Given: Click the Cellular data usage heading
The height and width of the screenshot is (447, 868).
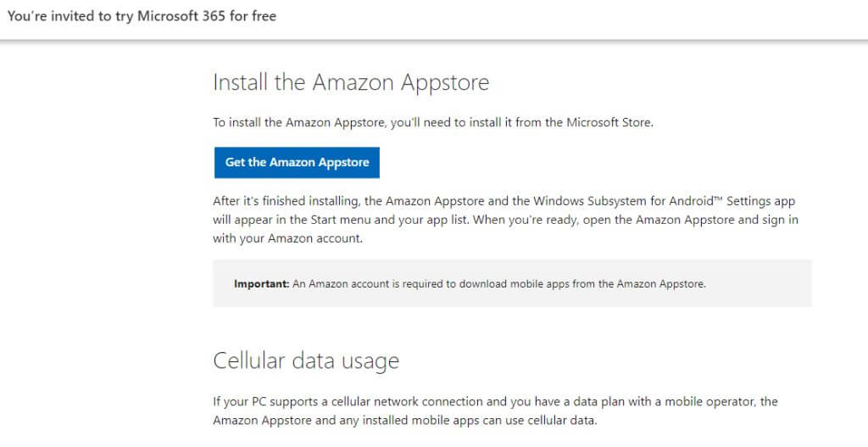Looking at the screenshot, I should 306,360.
